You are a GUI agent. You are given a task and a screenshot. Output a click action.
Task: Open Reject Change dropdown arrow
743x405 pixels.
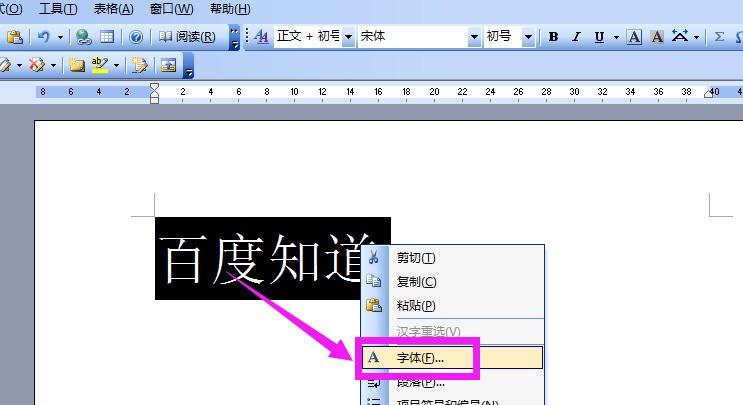pos(54,65)
